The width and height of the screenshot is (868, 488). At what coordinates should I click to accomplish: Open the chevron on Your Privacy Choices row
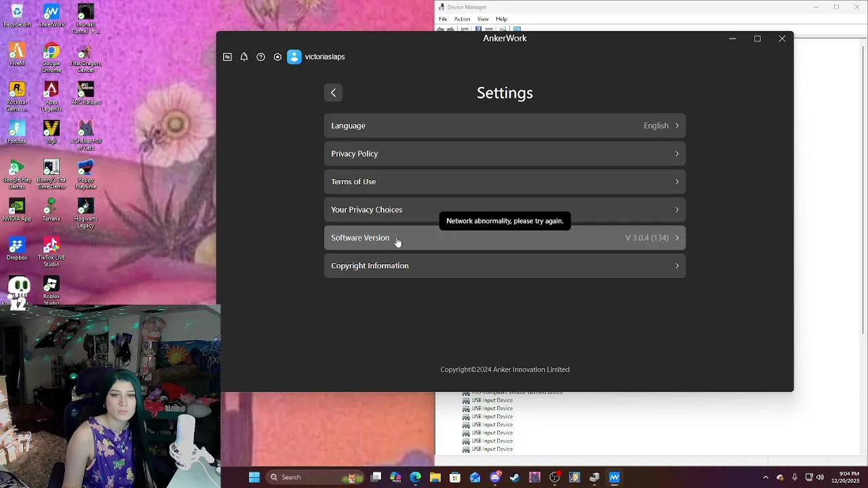coord(677,209)
